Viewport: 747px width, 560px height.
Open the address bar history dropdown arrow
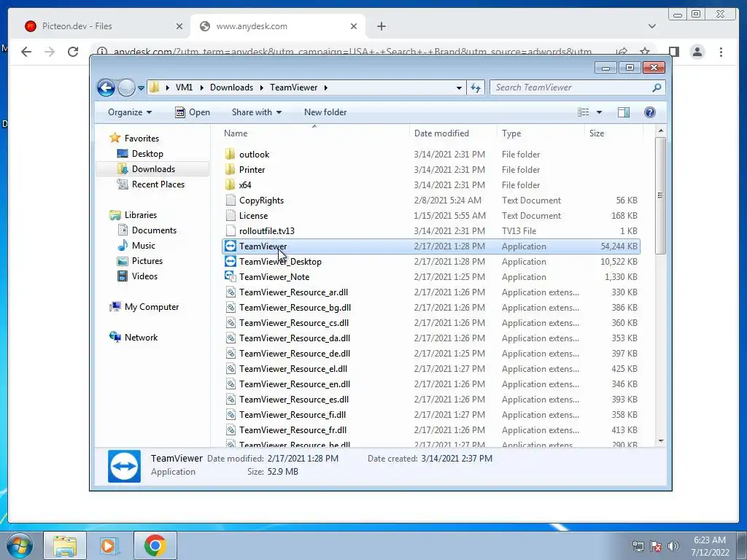click(x=459, y=88)
